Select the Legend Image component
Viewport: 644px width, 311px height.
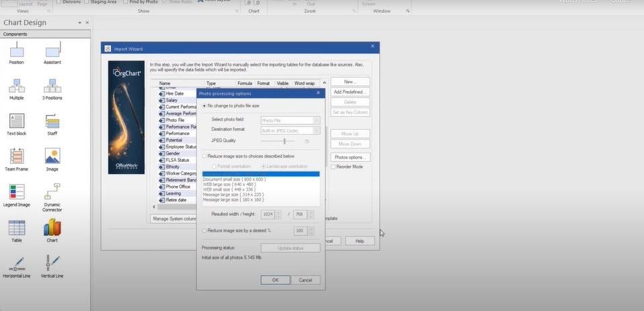(x=17, y=192)
